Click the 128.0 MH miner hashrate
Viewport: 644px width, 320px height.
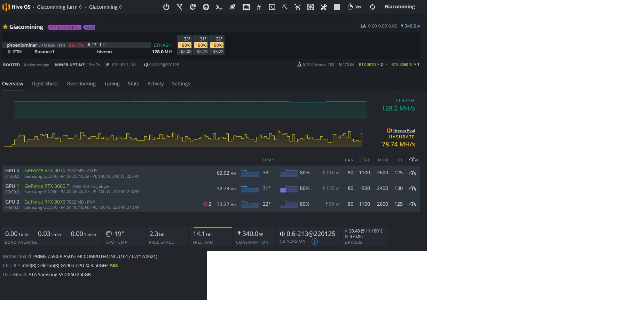point(162,52)
